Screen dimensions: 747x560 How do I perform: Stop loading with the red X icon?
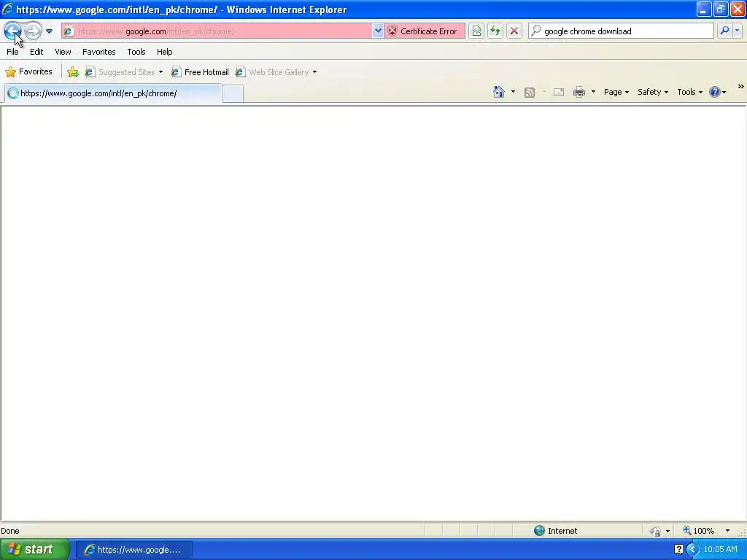pyautogui.click(x=514, y=31)
